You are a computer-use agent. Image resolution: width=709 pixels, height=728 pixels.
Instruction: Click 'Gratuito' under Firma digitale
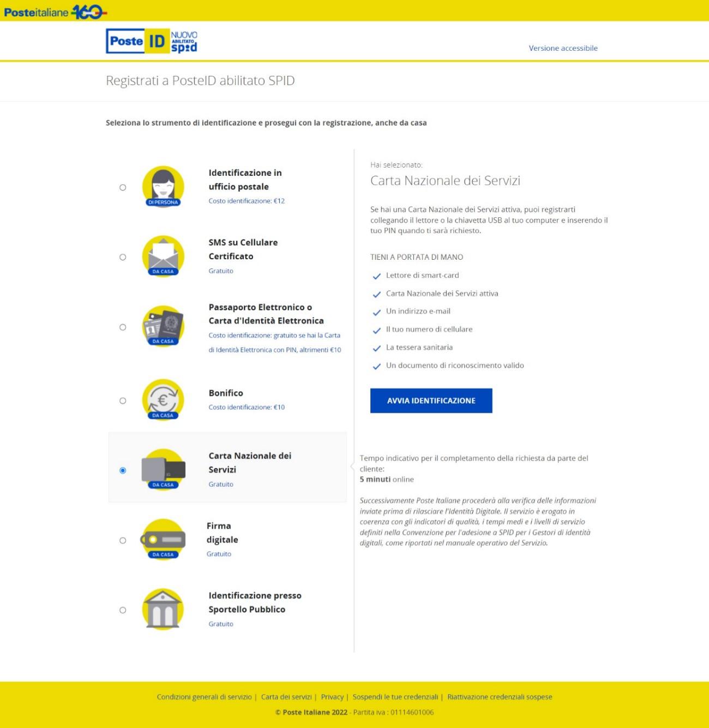pyautogui.click(x=219, y=554)
